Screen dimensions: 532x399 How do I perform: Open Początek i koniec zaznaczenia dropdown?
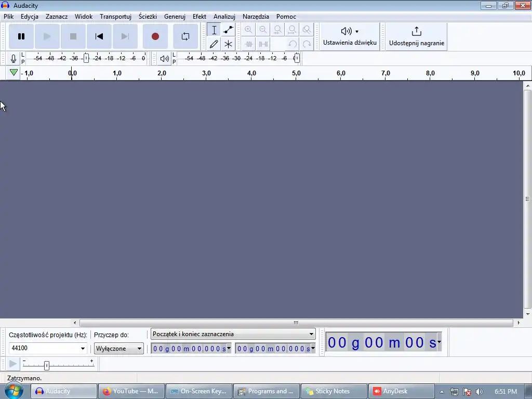(233, 334)
